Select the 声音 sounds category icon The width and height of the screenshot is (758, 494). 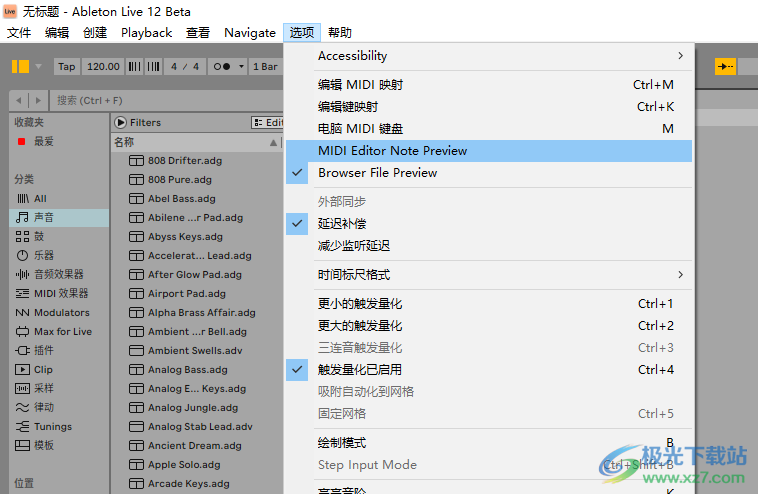click(x=22, y=218)
